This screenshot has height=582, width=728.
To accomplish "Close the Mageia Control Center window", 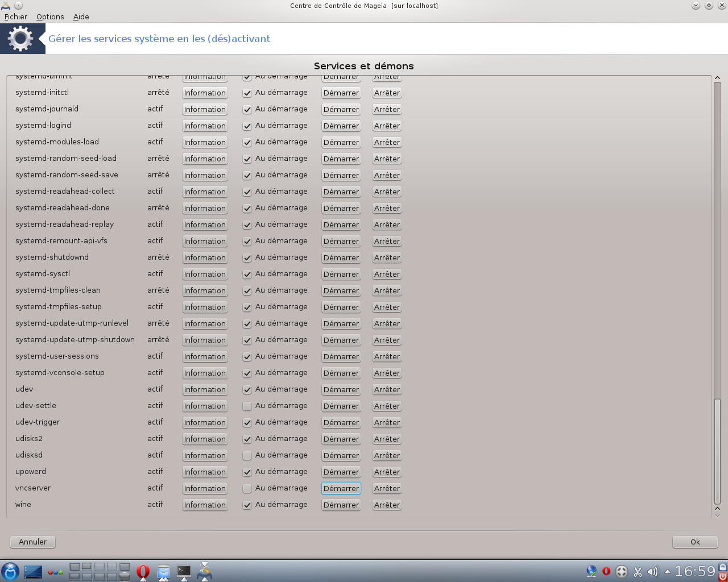I will click(722, 6).
